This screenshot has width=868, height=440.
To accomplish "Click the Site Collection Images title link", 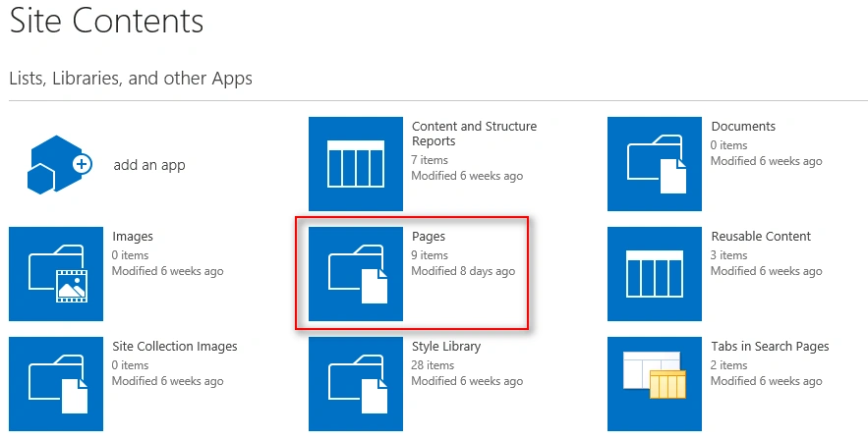I will tap(175, 347).
